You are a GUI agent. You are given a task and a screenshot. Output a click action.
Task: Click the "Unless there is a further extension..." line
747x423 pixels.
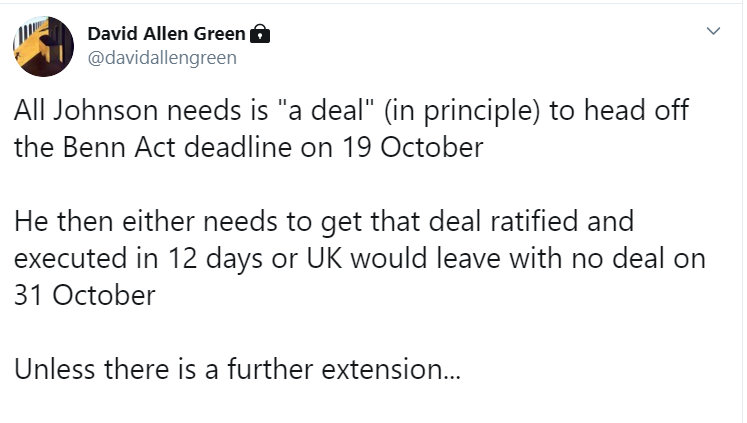(x=238, y=369)
